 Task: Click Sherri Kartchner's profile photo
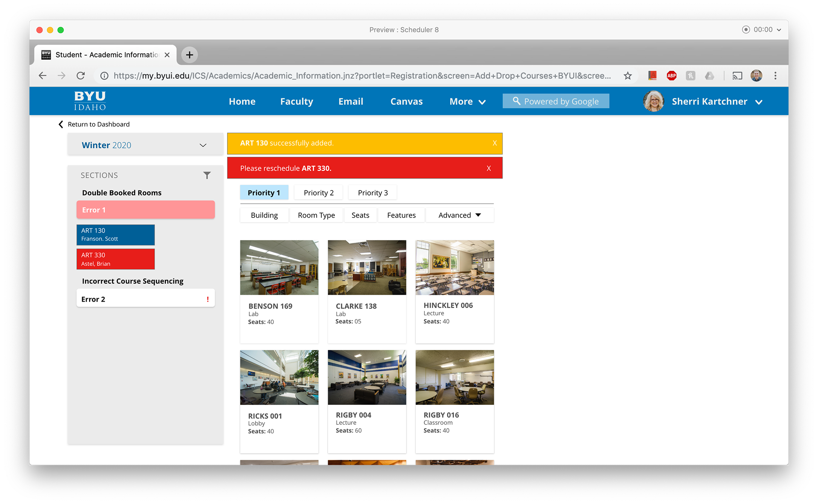[654, 101]
